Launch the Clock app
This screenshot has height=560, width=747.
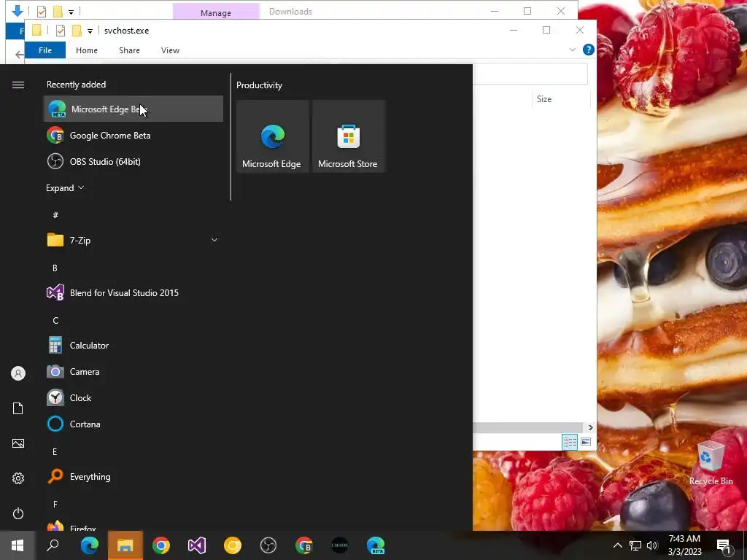pyautogui.click(x=133, y=397)
